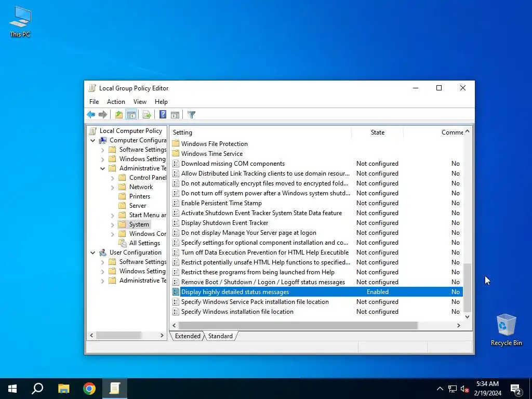
Task: Click the settings list scroll-down arrow
Action: 467,316
